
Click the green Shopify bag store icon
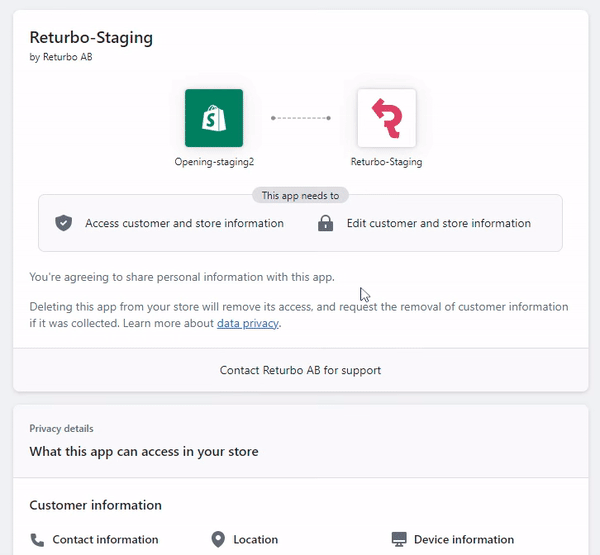pos(214,118)
